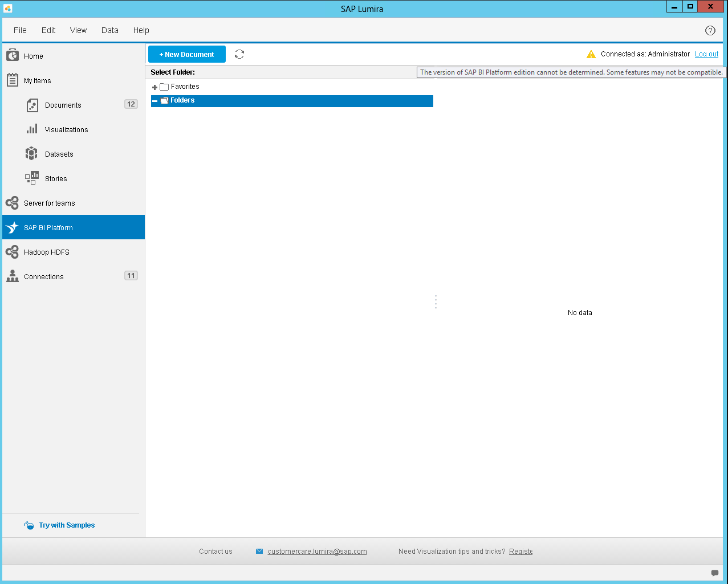The image size is (728, 584).
Task: Open Stories label in sidebar
Action: 56,179
